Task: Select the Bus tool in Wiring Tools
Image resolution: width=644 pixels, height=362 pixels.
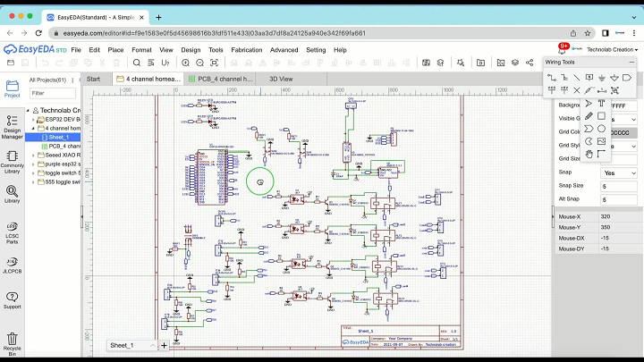Action: coord(564,78)
